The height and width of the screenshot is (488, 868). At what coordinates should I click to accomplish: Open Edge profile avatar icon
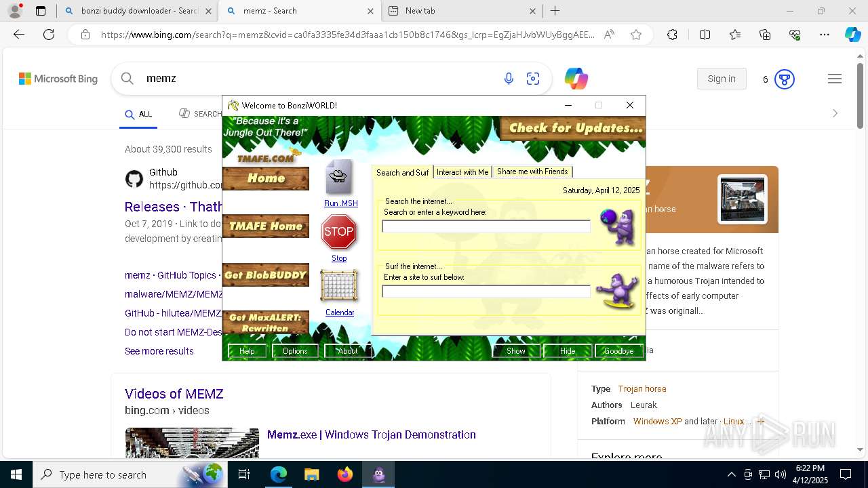(x=14, y=11)
